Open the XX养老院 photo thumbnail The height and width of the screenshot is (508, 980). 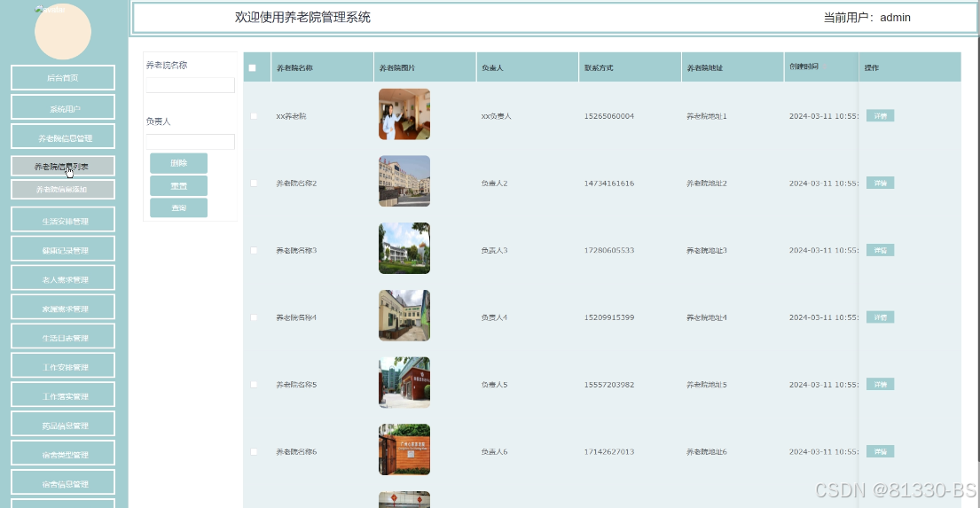[x=404, y=113]
